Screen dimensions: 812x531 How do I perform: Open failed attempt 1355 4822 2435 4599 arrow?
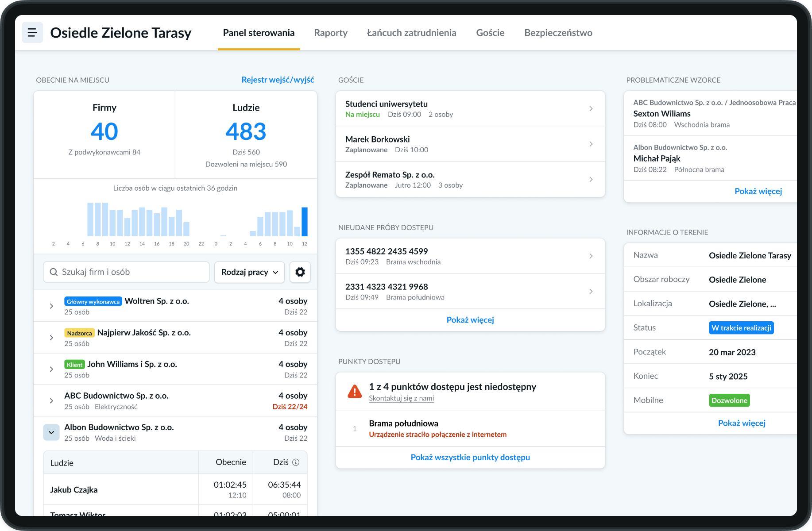(591, 256)
